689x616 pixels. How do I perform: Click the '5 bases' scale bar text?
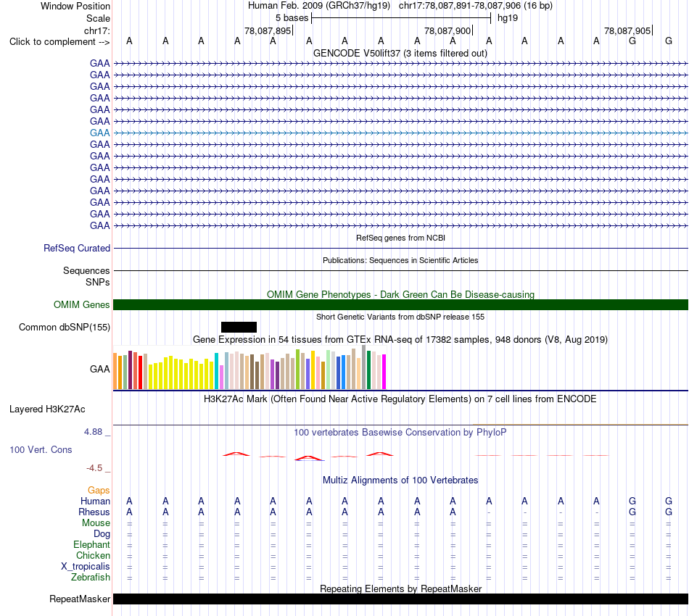tap(292, 18)
